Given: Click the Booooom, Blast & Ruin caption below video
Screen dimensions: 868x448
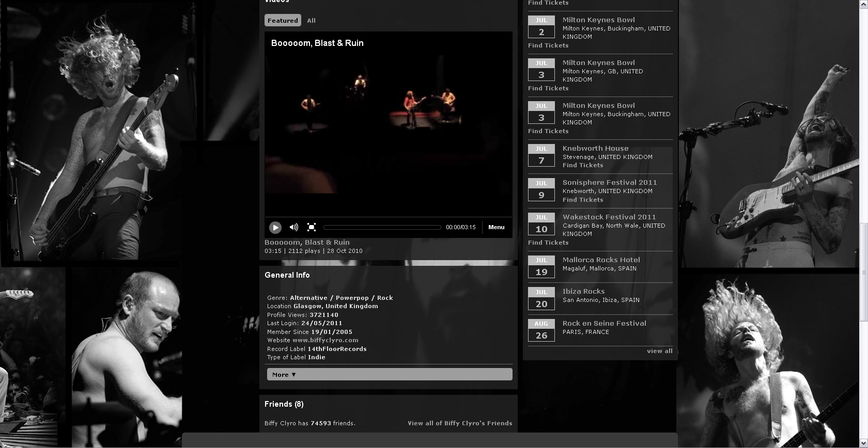Looking at the screenshot, I should click(307, 242).
